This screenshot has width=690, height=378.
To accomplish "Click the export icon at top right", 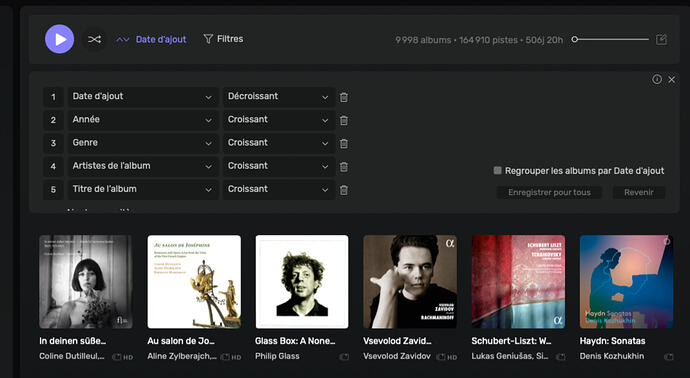I will click(661, 40).
